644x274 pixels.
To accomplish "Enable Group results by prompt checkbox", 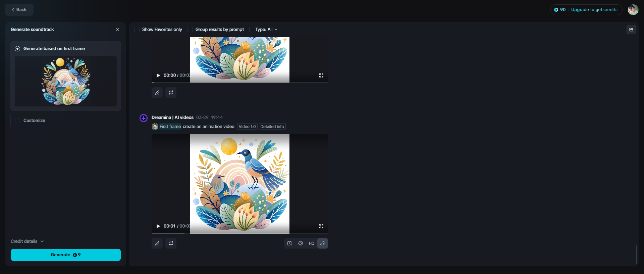I will click(190, 30).
